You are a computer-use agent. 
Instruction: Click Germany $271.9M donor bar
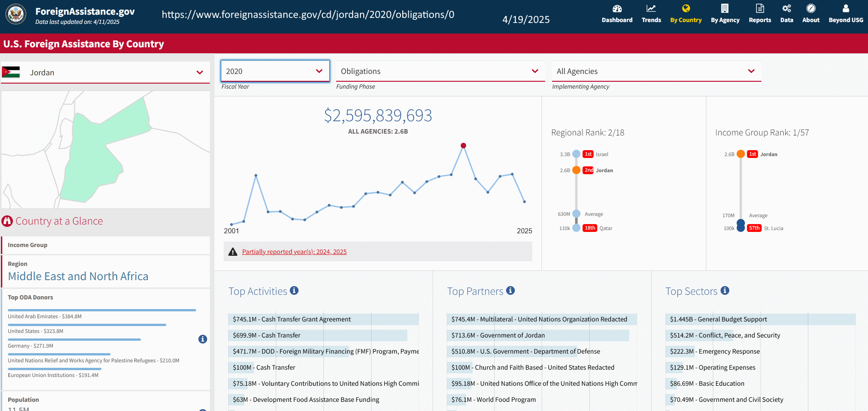74,340
